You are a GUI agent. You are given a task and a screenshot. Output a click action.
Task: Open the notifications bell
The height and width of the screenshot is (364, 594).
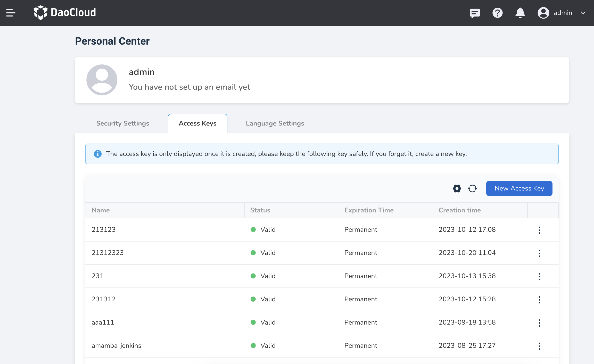(520, 13)
